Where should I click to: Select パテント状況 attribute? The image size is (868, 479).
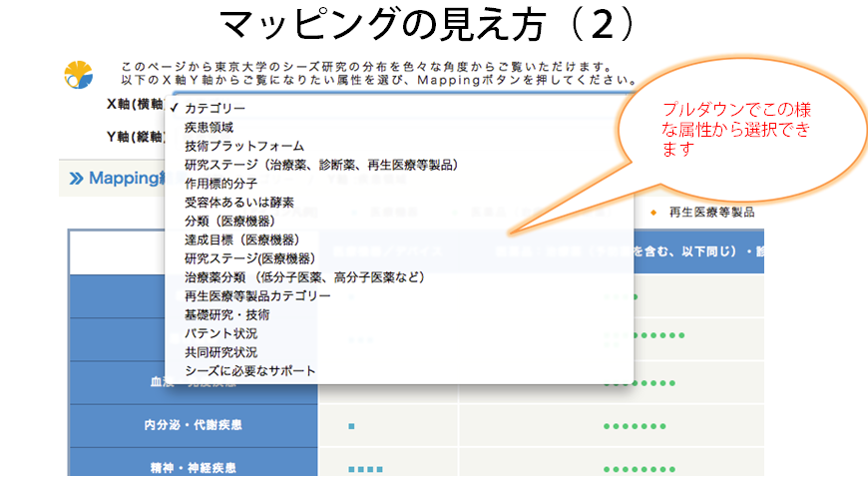[220, 333]
